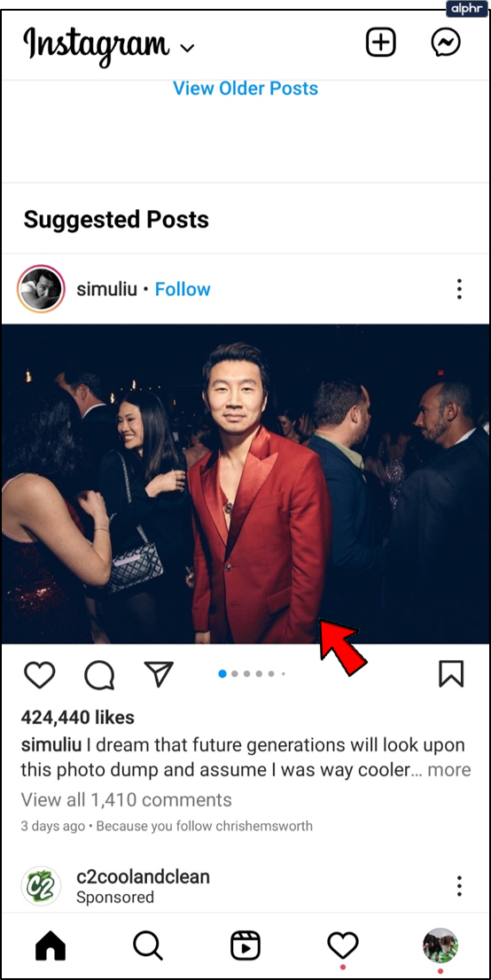Open your profile avatar tab

440,945
